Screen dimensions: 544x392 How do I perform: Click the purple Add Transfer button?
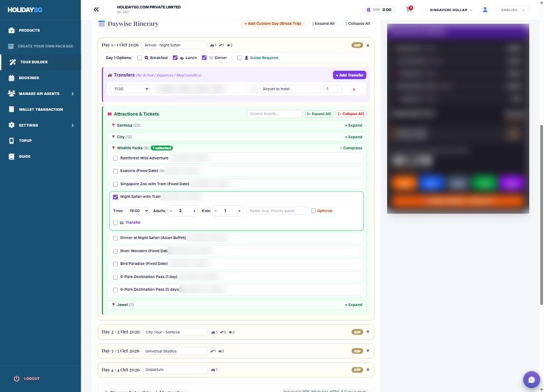coord(349,75)
